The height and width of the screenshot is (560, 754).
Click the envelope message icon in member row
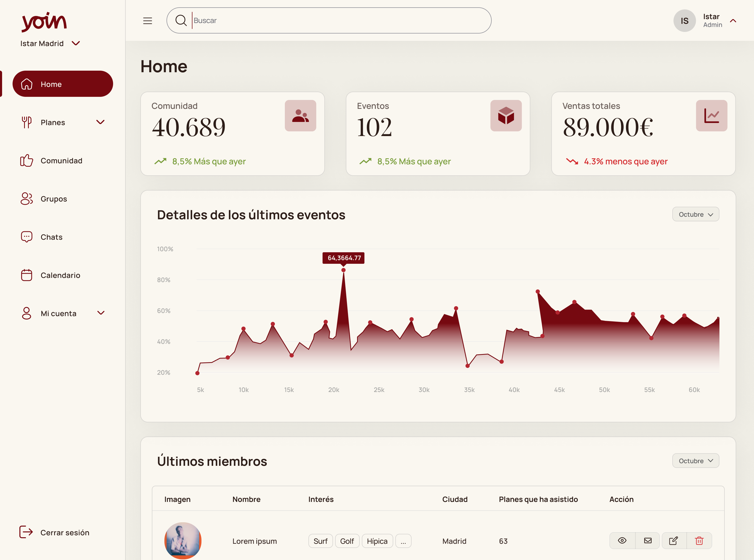tap(647, 541)
